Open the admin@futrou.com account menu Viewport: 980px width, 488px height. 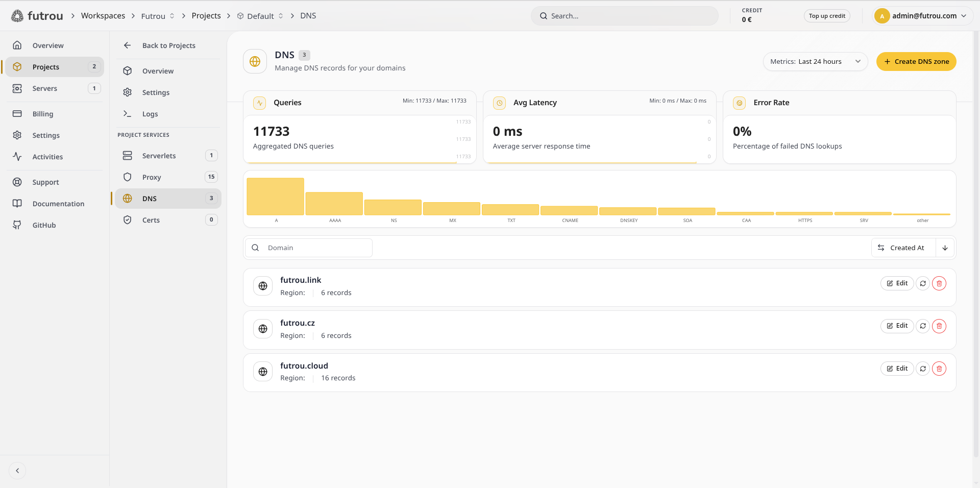pos(923,16)
